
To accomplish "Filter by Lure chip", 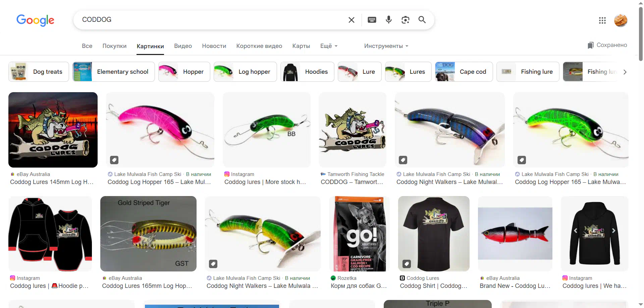I will (360, 72).
